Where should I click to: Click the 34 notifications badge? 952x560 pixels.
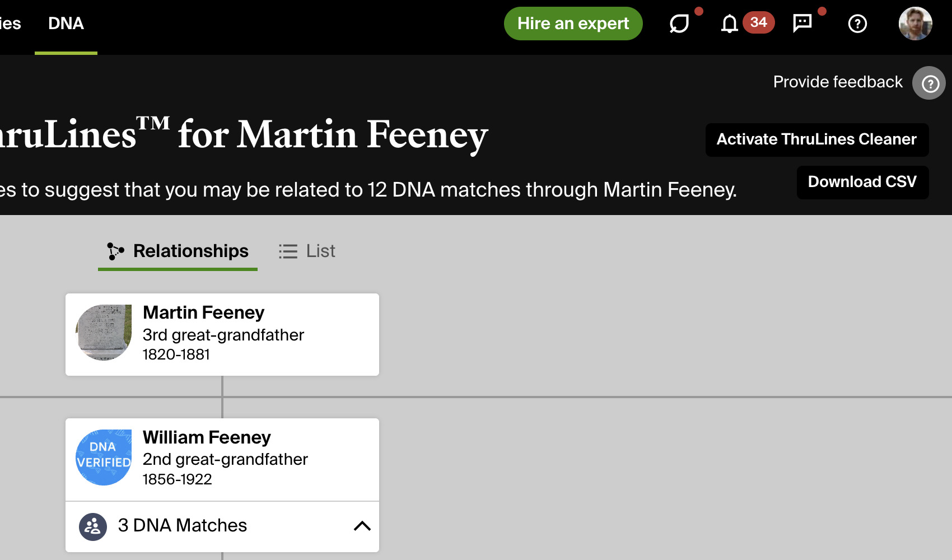point(758,22)
